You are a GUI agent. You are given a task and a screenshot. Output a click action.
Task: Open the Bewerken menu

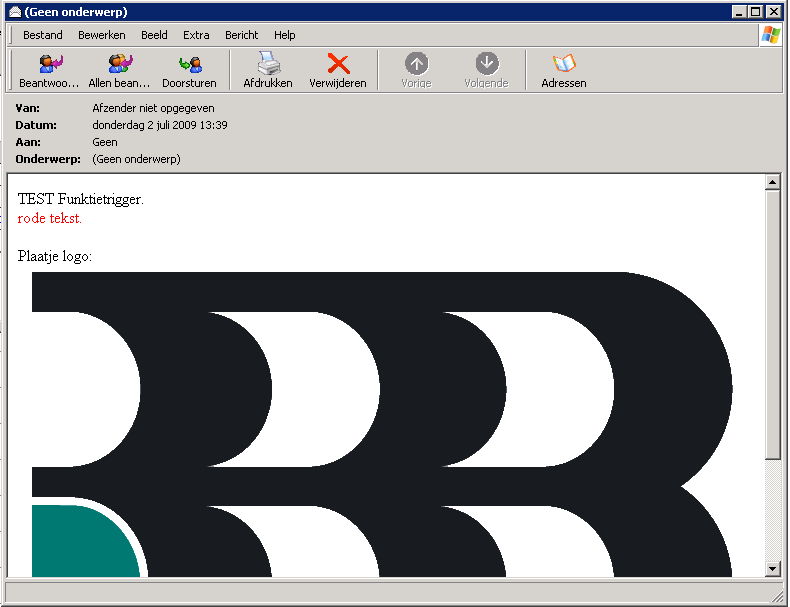coord(102,35)
